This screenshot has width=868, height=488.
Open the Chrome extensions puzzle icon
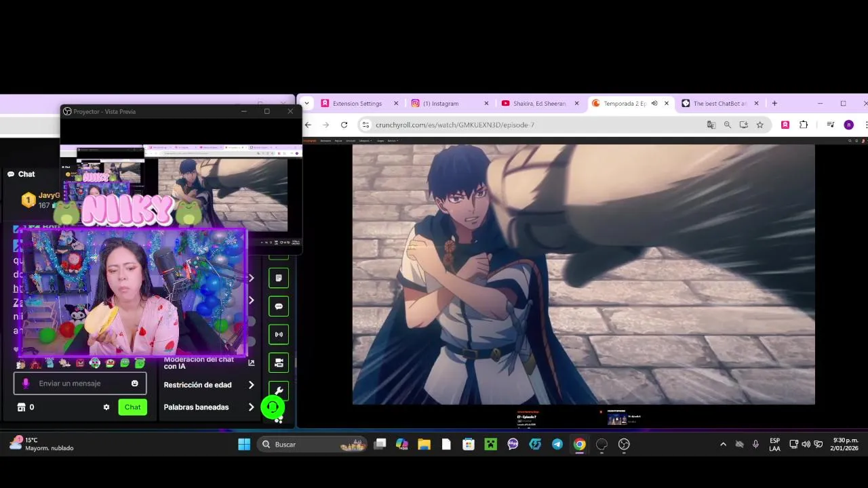804,125
